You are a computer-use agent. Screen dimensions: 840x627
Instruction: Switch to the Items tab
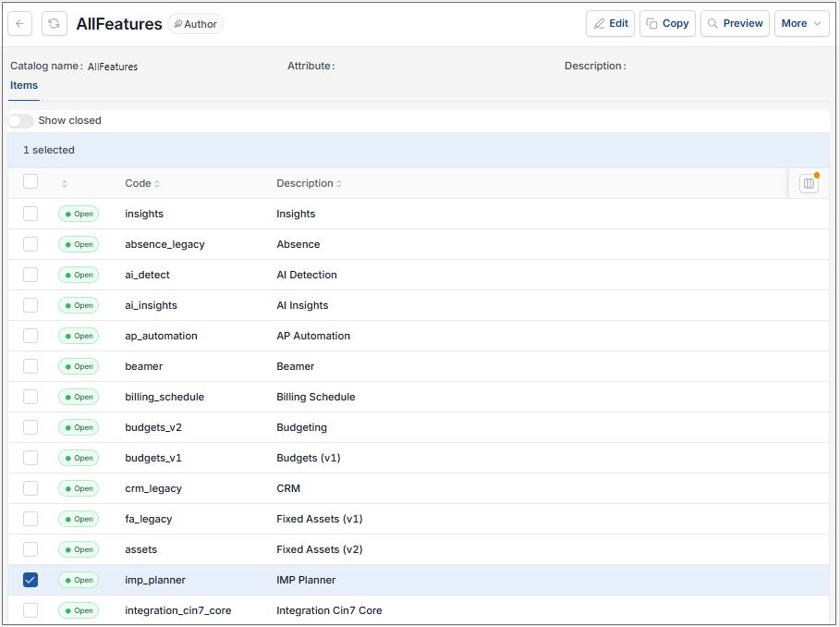pyautogui.click(x=24, y=86)
